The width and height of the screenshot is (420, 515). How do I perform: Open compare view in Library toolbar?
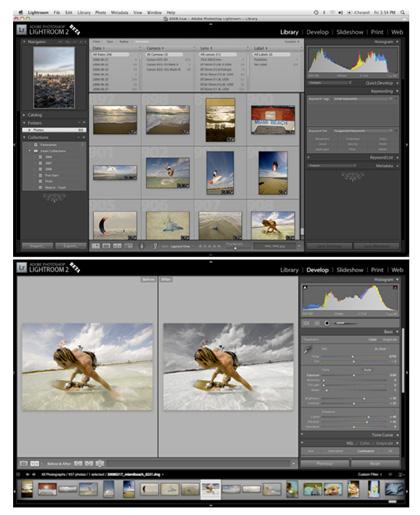click(117, 246)
